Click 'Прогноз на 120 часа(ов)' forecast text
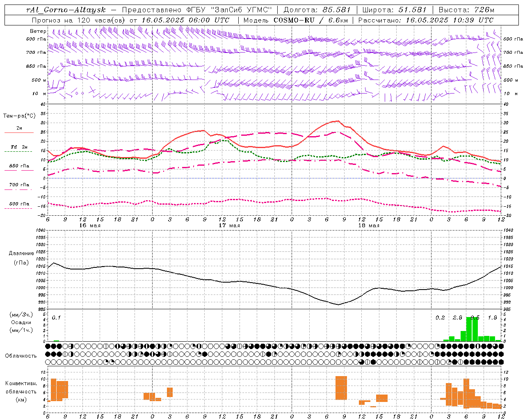 pyautogui.click(x=79, y=20)
